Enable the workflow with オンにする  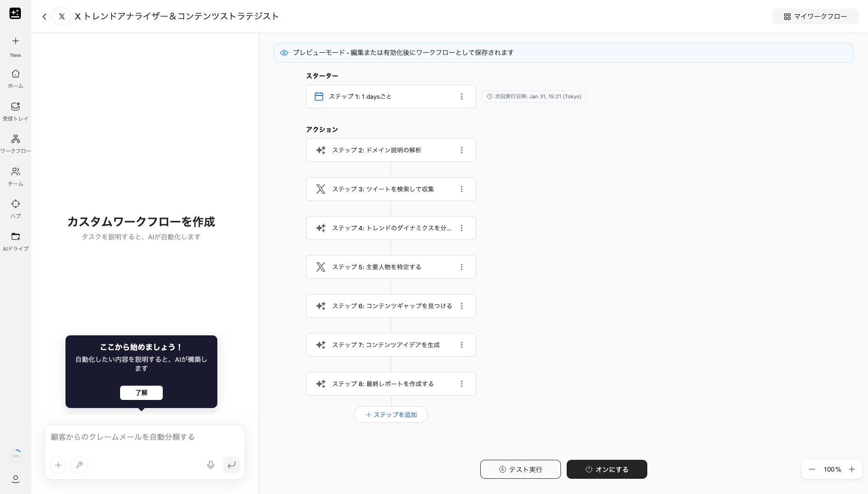[607, 469]
